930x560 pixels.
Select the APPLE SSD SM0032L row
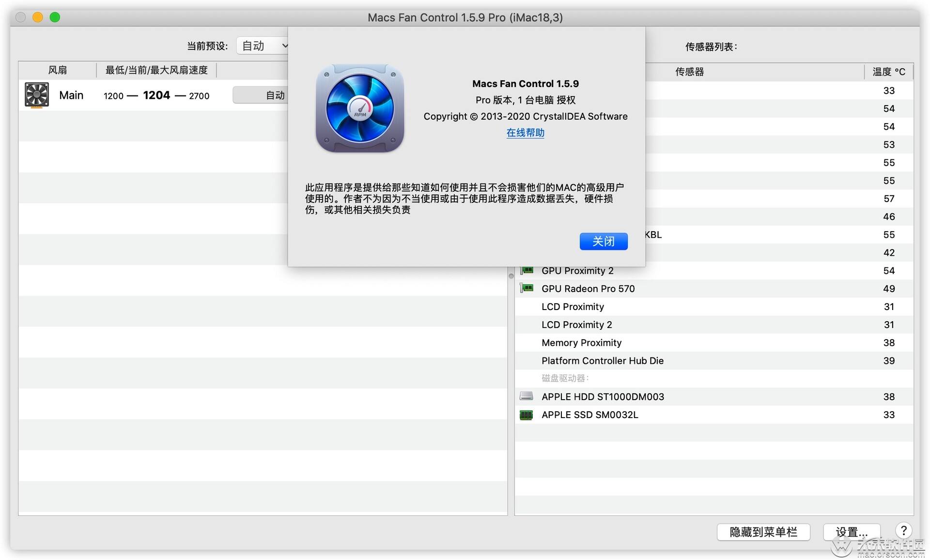point(714,415)
